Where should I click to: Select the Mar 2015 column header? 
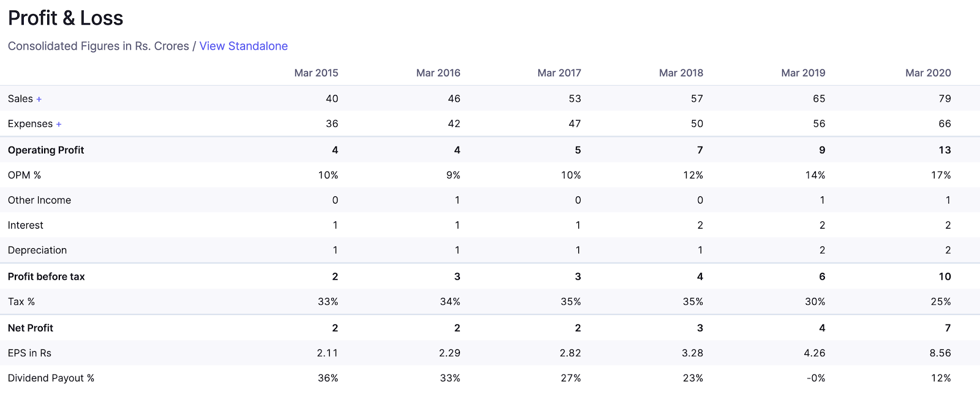(x=316, y=73)
